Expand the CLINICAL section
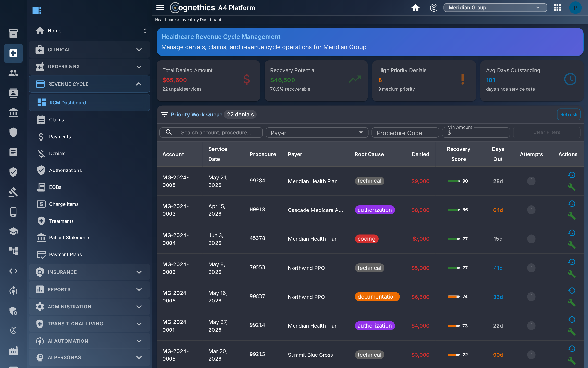 click(x=89, y=50)
